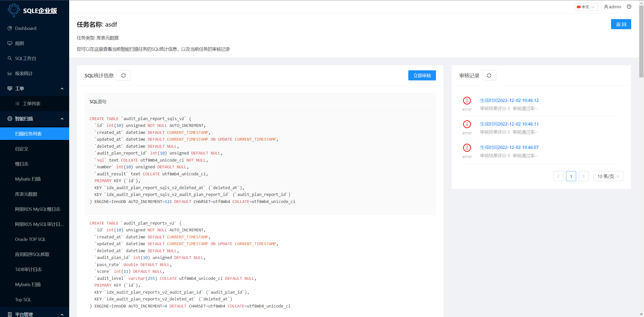Click the SQL工作台 search icon
The image size is (644, 317).
point(10,58)
